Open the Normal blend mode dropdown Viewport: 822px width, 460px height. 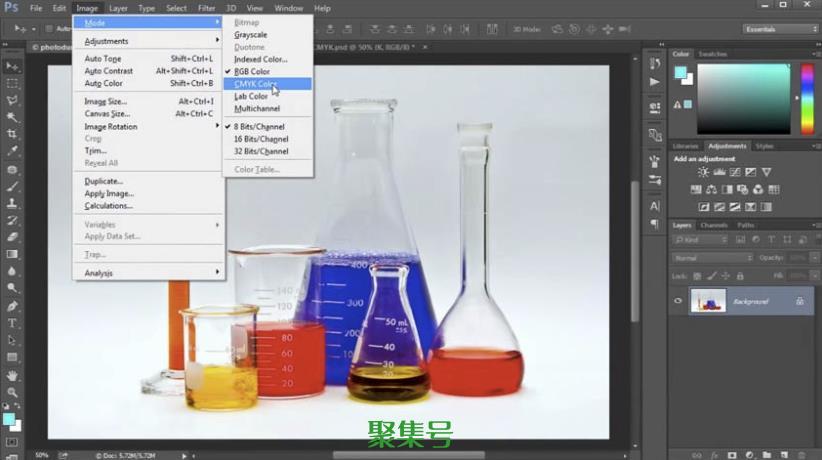[x=711, y=257]
